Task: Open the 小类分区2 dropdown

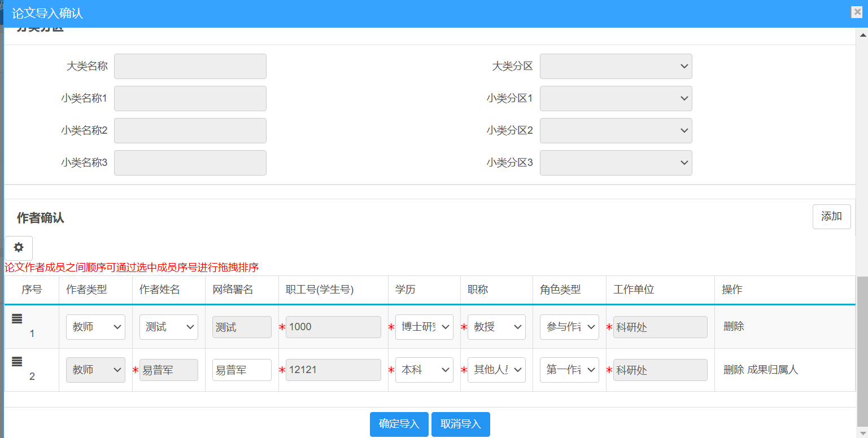Action: tap(616, 131)
